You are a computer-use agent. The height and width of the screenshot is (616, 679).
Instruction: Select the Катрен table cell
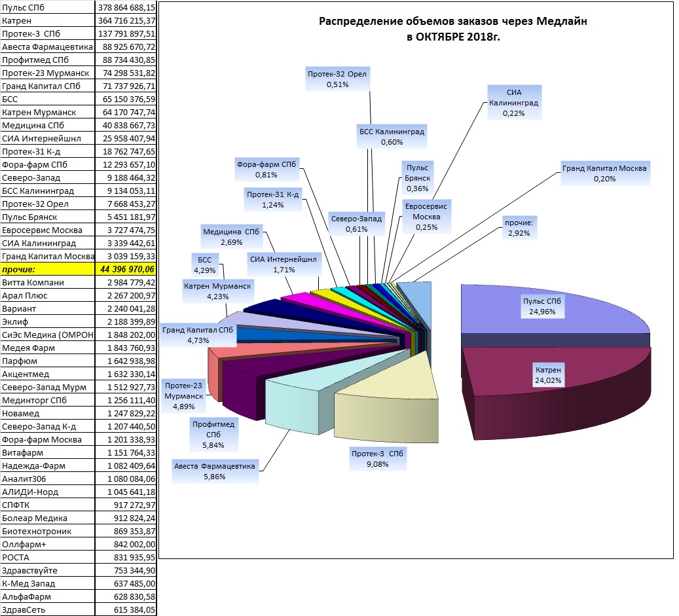47,20
